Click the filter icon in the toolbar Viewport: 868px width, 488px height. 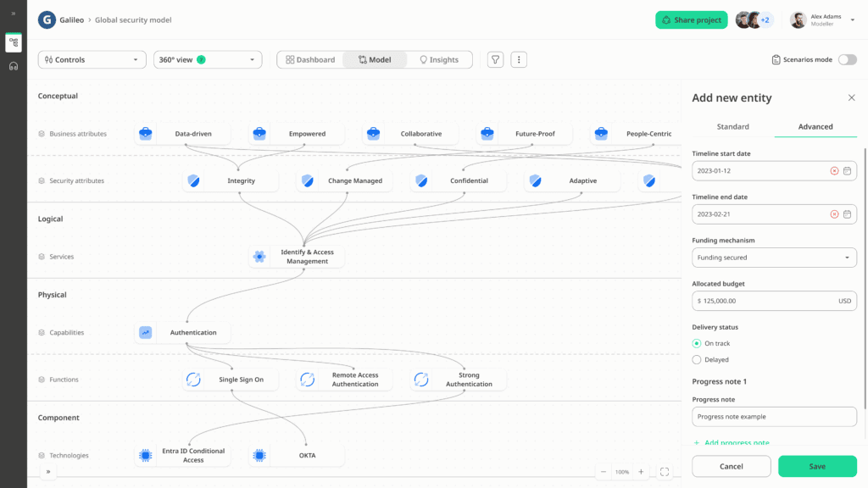pyautogui.click(x=495, y=60)
